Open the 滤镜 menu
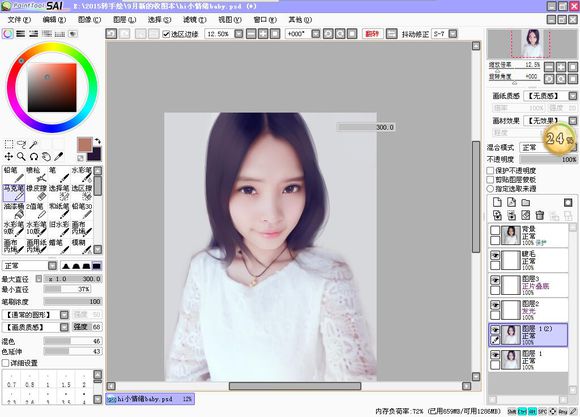The width and height of the screenshot is (580, 417). (x=194, y=20)
